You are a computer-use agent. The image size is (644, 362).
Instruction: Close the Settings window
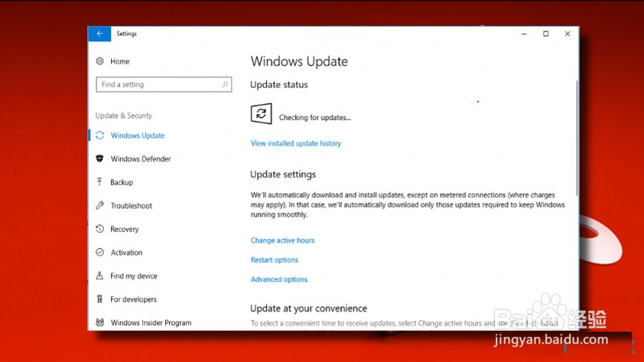click(568, 33)
